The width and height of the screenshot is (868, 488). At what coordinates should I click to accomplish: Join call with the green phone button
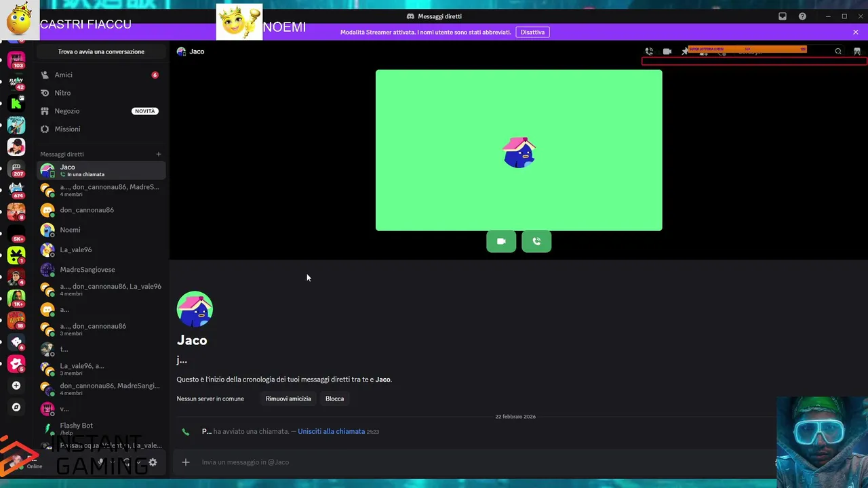click(536, 241)
